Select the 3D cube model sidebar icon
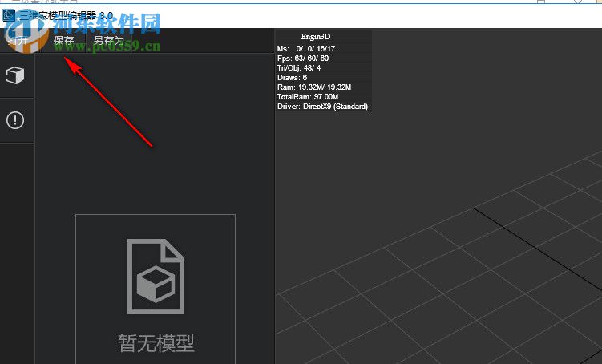602x364 pixels. pos(15,75)
